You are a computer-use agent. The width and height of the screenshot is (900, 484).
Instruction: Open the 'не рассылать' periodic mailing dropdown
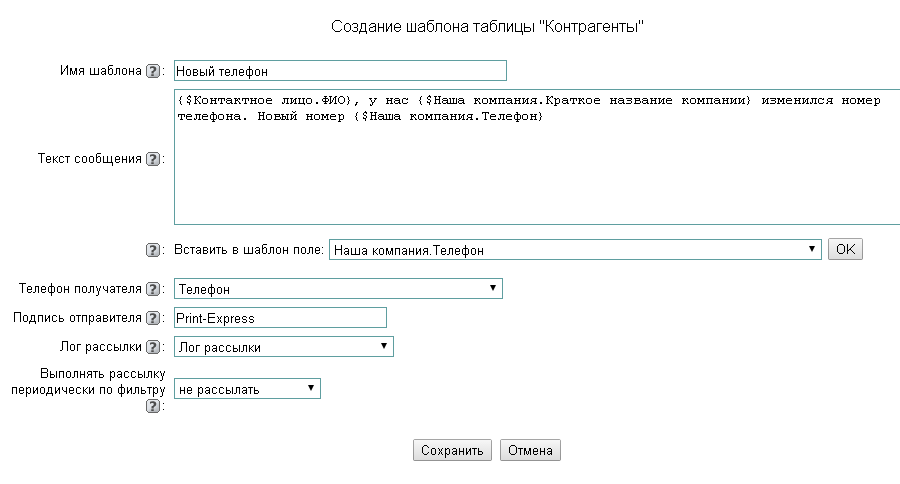click(x=247, y=389)
